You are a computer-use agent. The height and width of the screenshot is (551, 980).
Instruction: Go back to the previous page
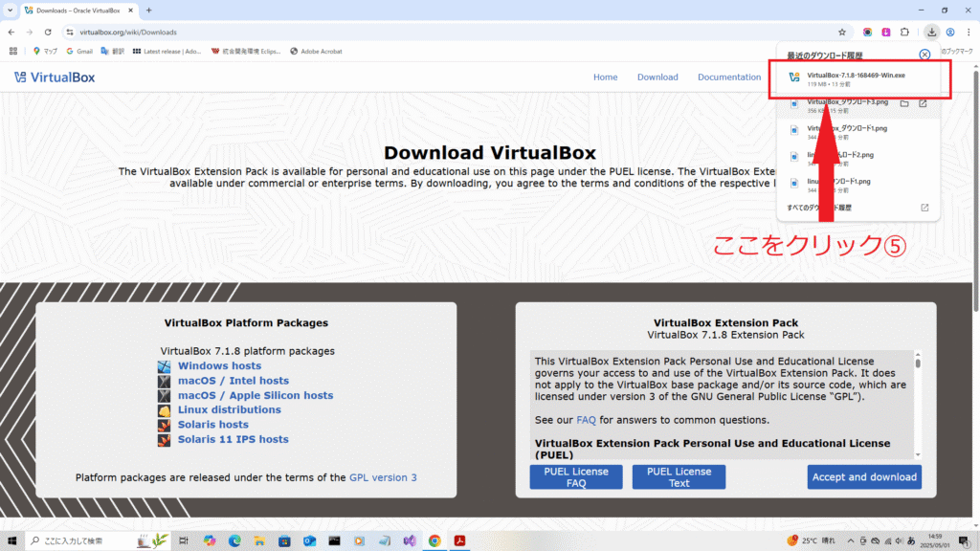point(11,32)
